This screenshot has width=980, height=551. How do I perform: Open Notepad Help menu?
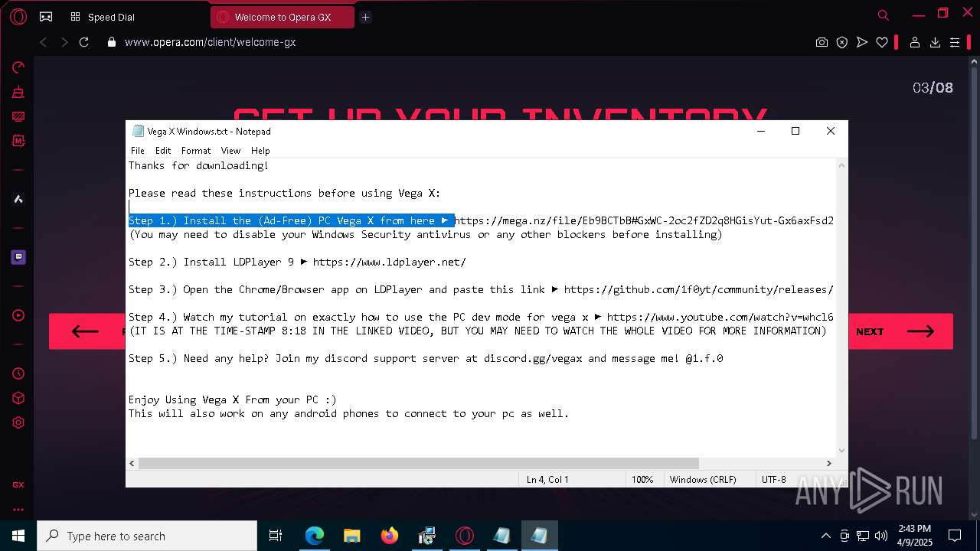(x=260, y=151)
